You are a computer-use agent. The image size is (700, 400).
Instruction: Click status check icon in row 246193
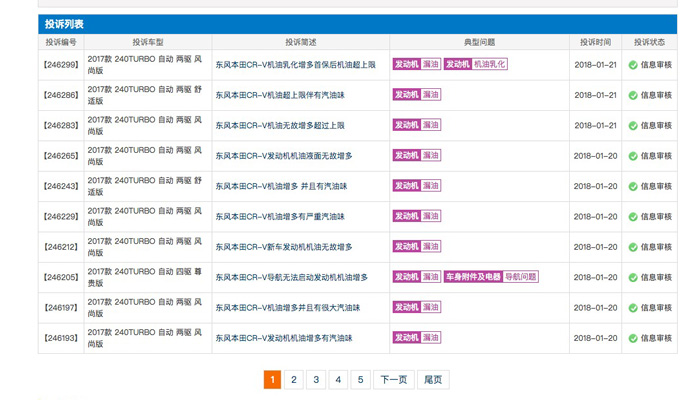point(633,338)
